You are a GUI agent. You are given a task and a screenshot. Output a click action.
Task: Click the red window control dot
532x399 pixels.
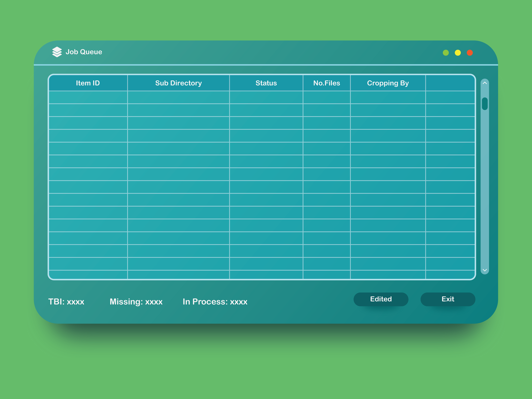(x=470, y=53)
